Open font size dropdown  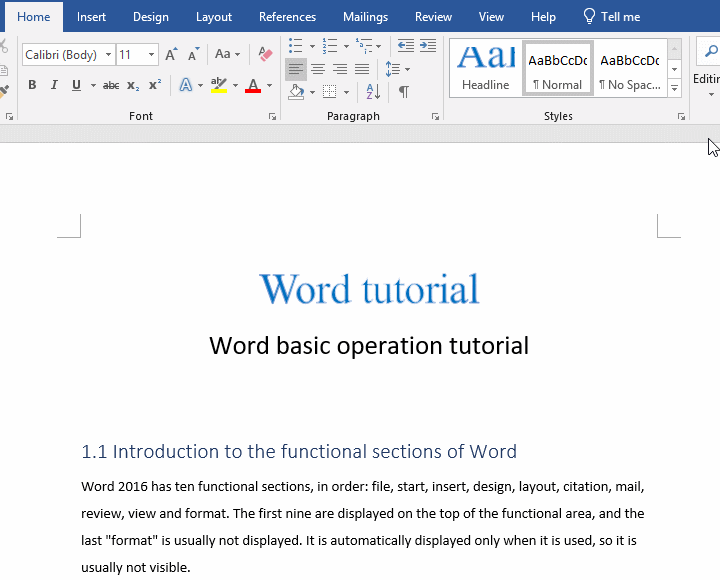(151, 55)
